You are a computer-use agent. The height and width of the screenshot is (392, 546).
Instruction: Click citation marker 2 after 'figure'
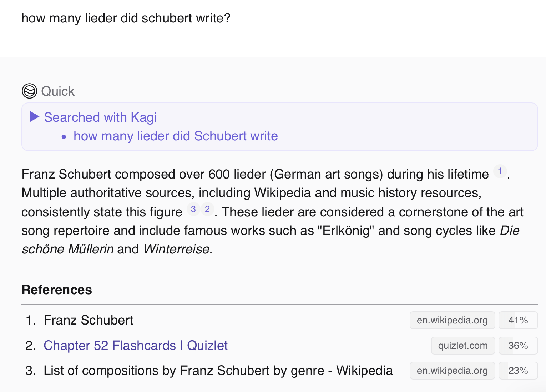pos(207,209)
